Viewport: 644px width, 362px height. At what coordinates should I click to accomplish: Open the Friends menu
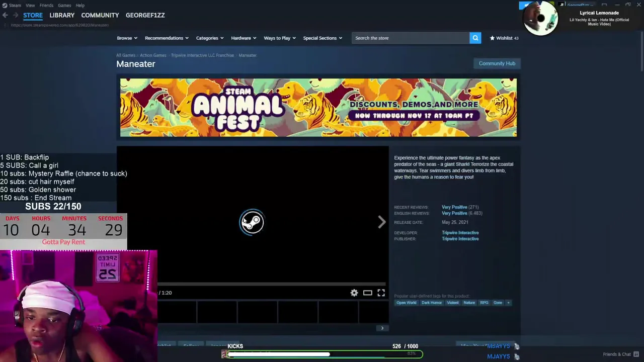click(46, 5)
